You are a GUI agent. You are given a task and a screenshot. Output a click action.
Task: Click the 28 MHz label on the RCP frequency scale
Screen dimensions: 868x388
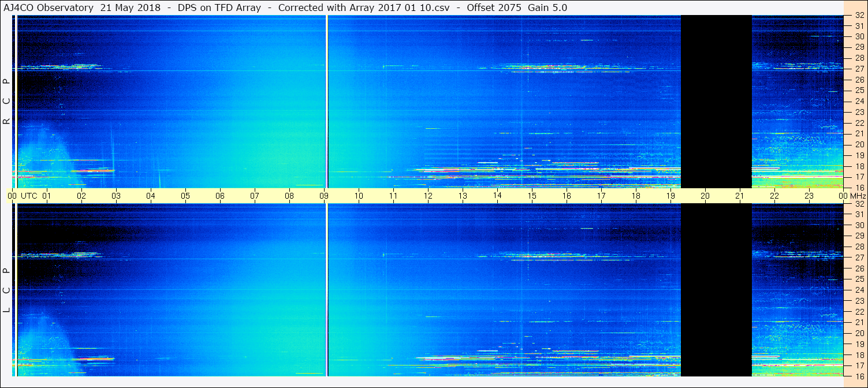859,58
